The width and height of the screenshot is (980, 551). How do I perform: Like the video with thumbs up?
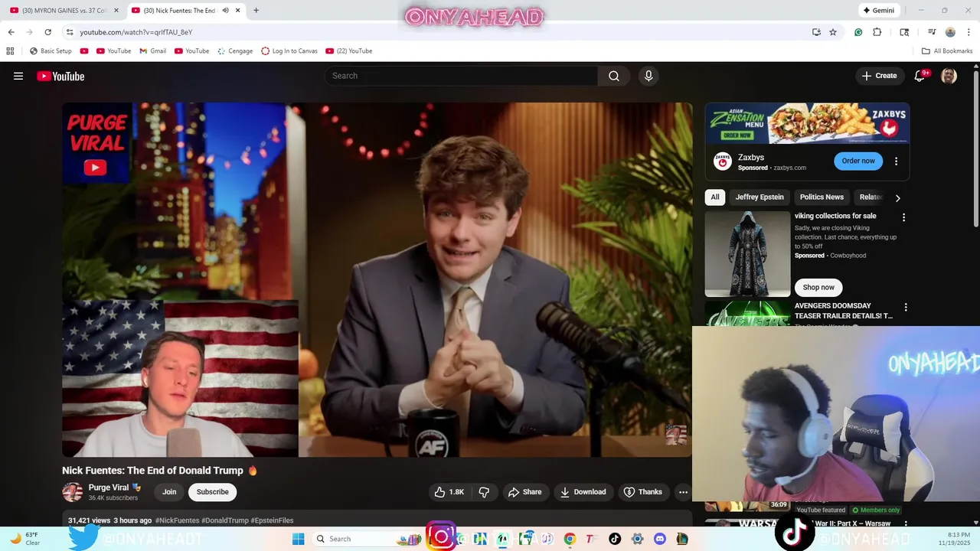pyautogui.click(x=449, y=492)
